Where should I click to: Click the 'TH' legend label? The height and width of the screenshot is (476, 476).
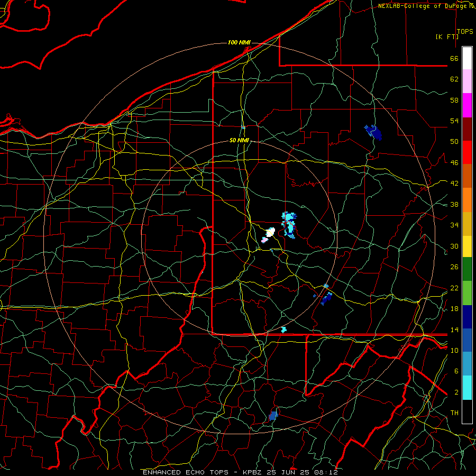point(454,413)
